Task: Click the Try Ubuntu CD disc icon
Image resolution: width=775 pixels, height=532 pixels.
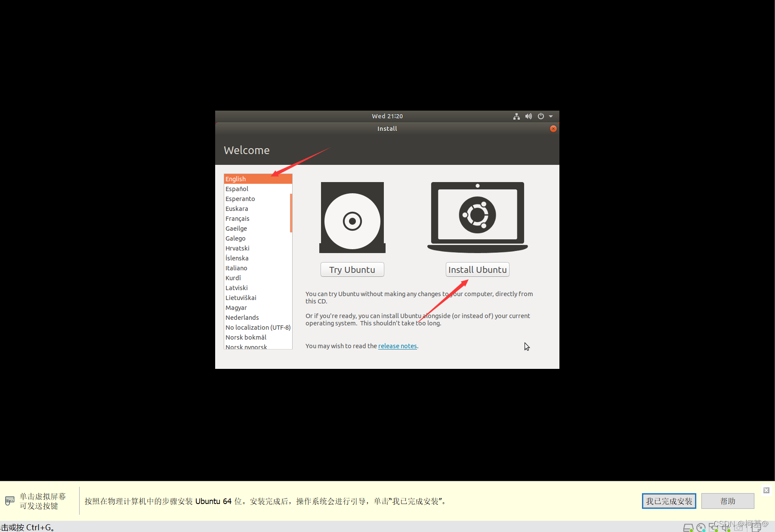Action: 352,217
